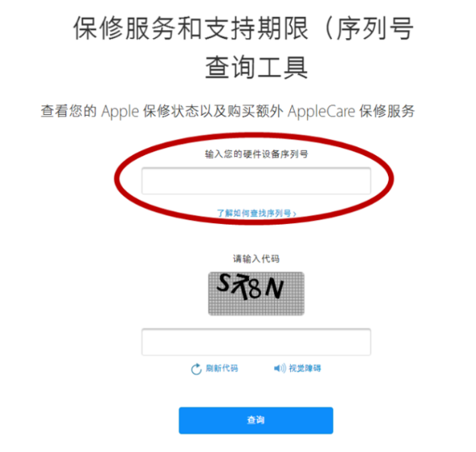The width and height of the screenshot is (476, 452).
Task: Click the captcha image showing distorted letters
Action: 256,294
